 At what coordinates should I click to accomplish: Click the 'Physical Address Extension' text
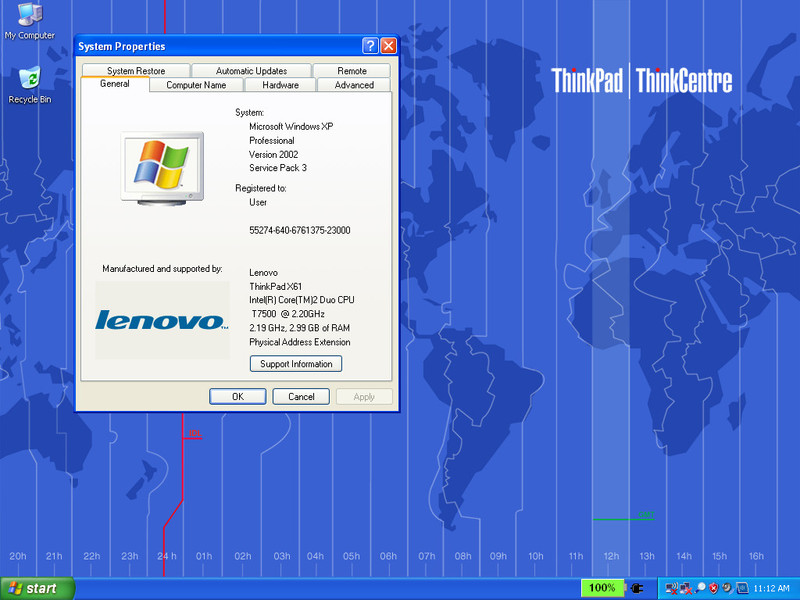[299, 342]
